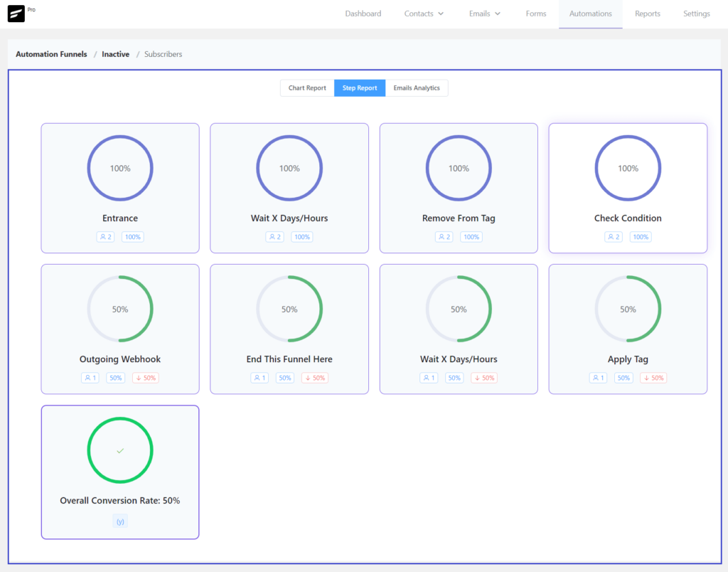The image size is (728, 572).
Task: Click the person badge on Check Condition card
Action: point(613,236)
